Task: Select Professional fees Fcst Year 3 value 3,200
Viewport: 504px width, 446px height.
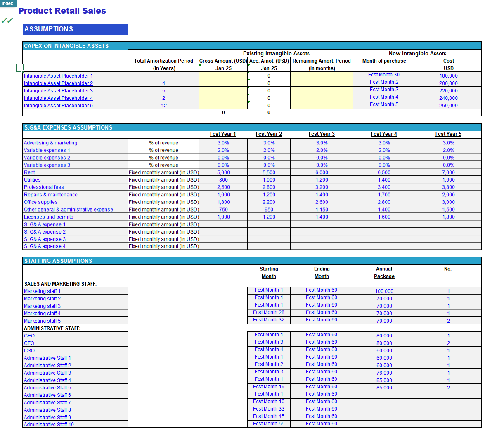Action: pos(322,187)
